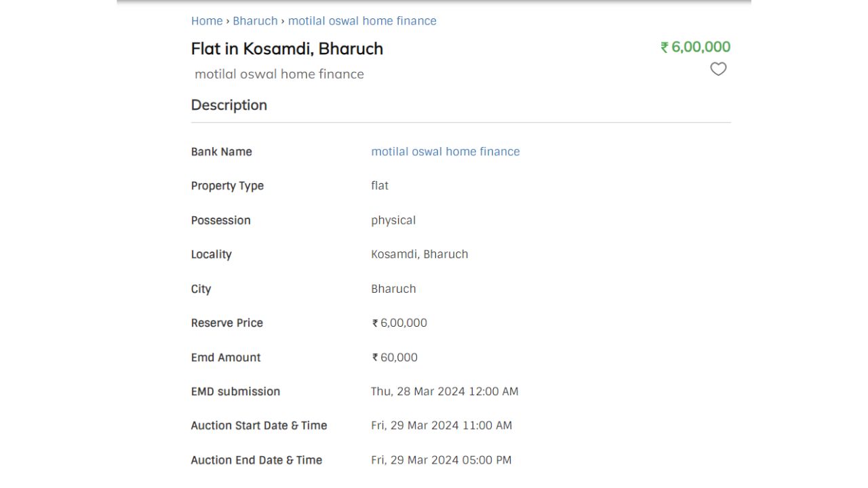The height and width of the screenshot is (488, 868).
Task: Click the Description section heading
Action: 229,105
